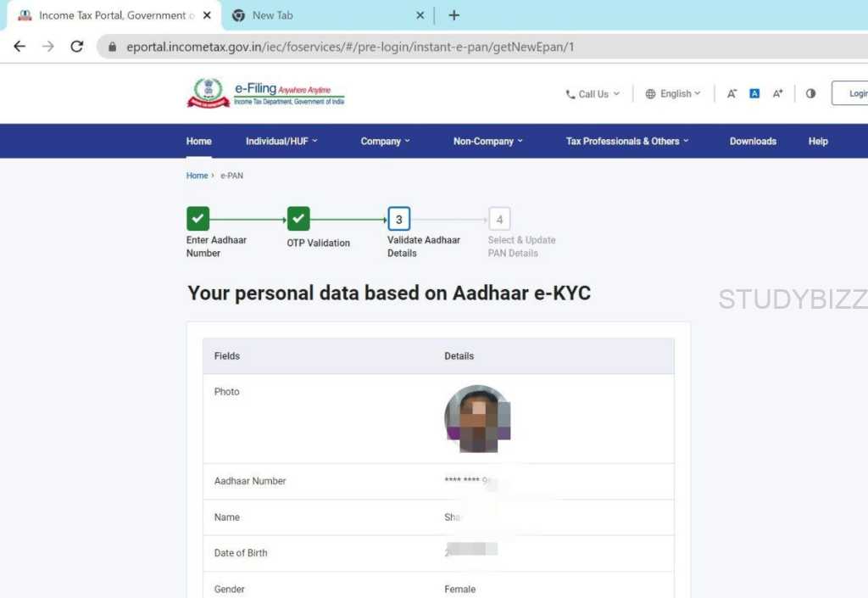The image size is (868, 598).
Task: Click the Login button
Action: pos(852,94)
